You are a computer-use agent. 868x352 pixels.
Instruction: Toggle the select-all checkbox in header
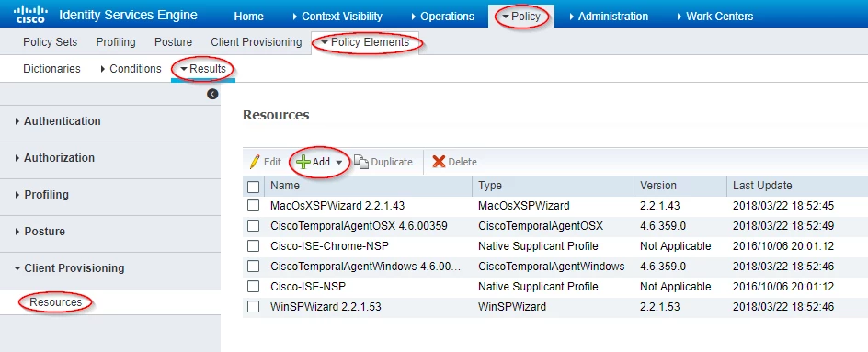(253, 187)
